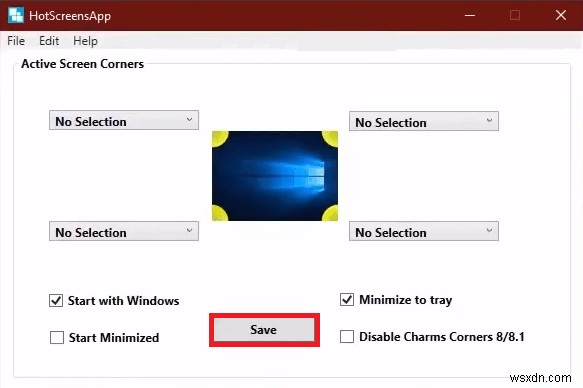Click the bottom-right yellow corner hotspot
This screenshot has width=583, height=388.
tap(330, 213)
